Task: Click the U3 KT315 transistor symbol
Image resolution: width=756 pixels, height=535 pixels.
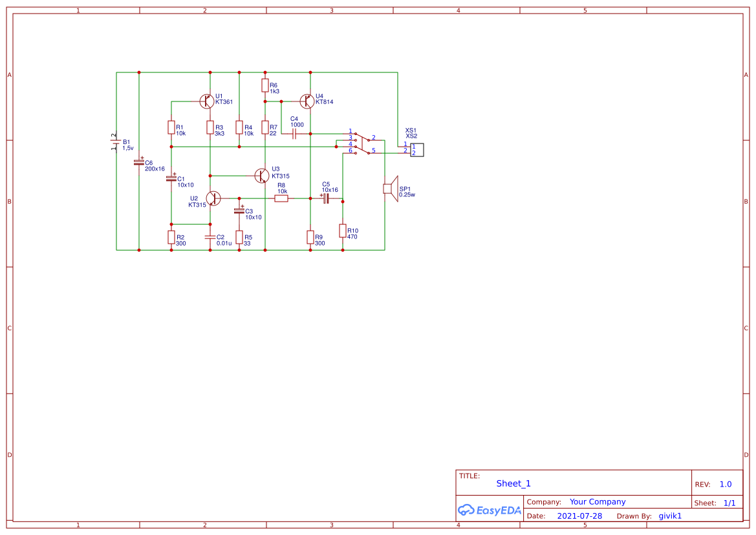Action: 262,175
